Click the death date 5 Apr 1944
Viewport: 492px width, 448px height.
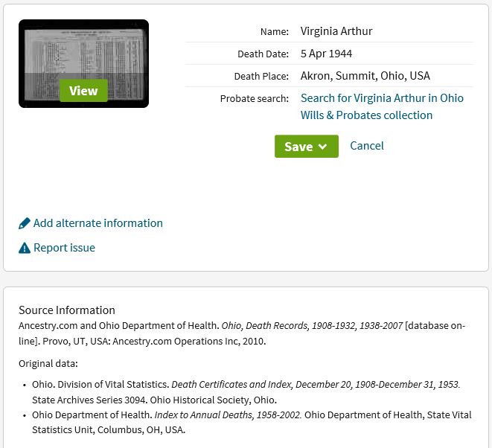(326, 54)
